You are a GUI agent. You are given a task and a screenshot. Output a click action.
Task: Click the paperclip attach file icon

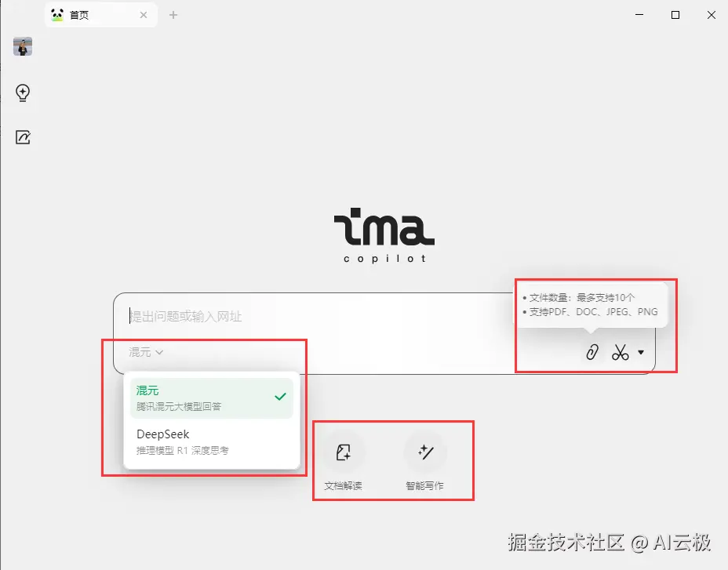(592, 352)
